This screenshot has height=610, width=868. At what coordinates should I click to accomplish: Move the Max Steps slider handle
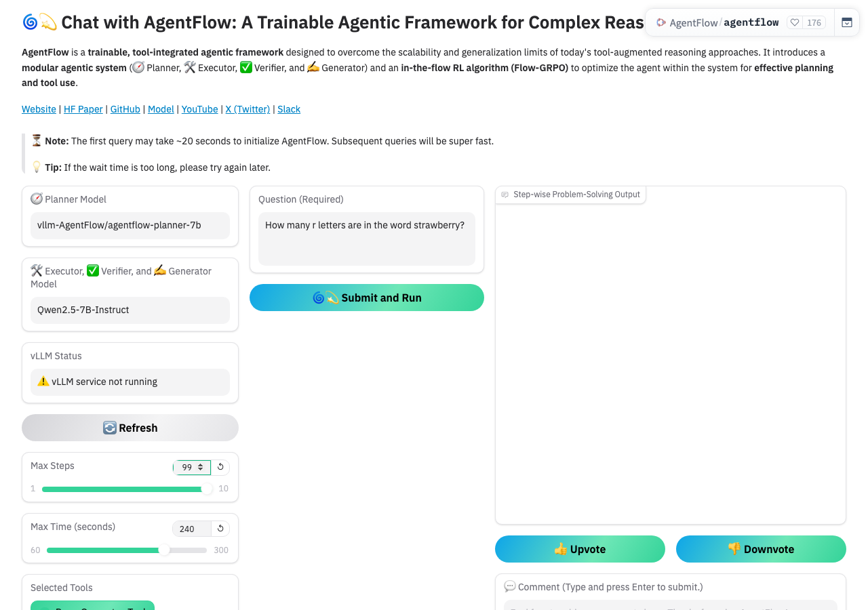[x=207, y=489]
